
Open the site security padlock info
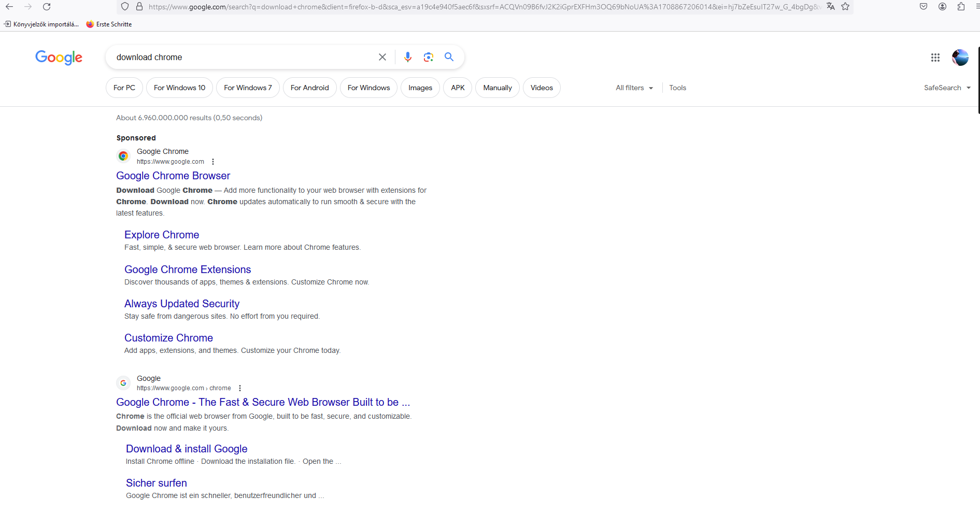pyautogui.click(x=139, y=7)
